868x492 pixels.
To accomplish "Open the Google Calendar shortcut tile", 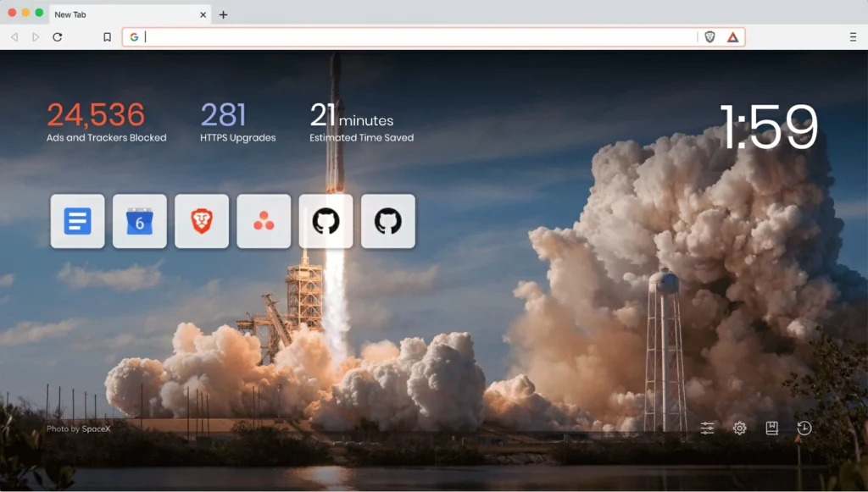I will click(140, 222).
